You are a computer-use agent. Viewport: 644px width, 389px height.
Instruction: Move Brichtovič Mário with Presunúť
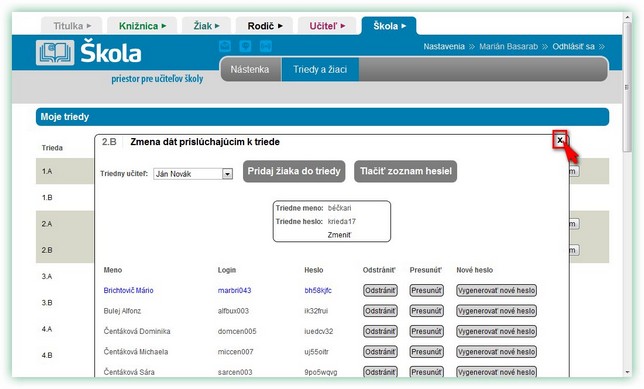[426, 290]
